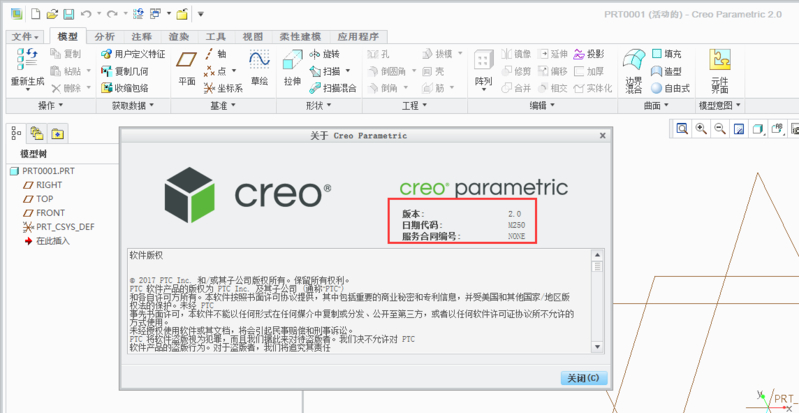Select the 扫描混合 (Swept Blend) tool
The image size is (799, 413).
[x=333, y=88]
